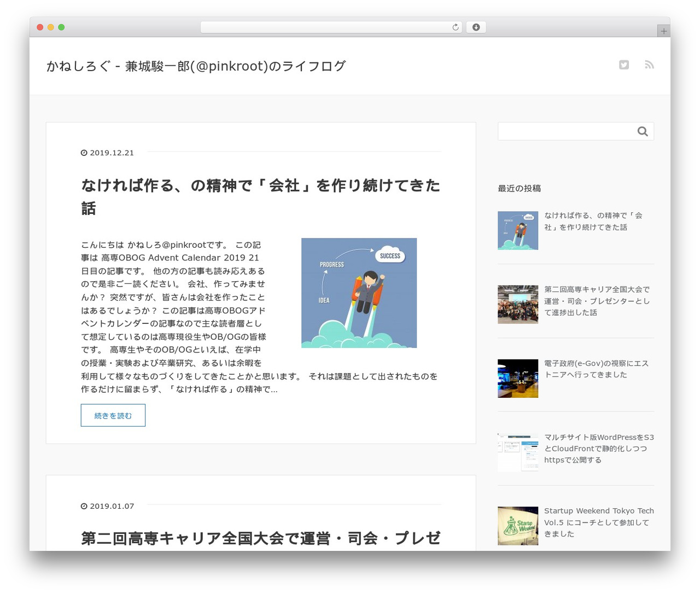Open sidebar link 電子政府(e-Gov)の視察

pyautogui.click(x=597, y=369)
